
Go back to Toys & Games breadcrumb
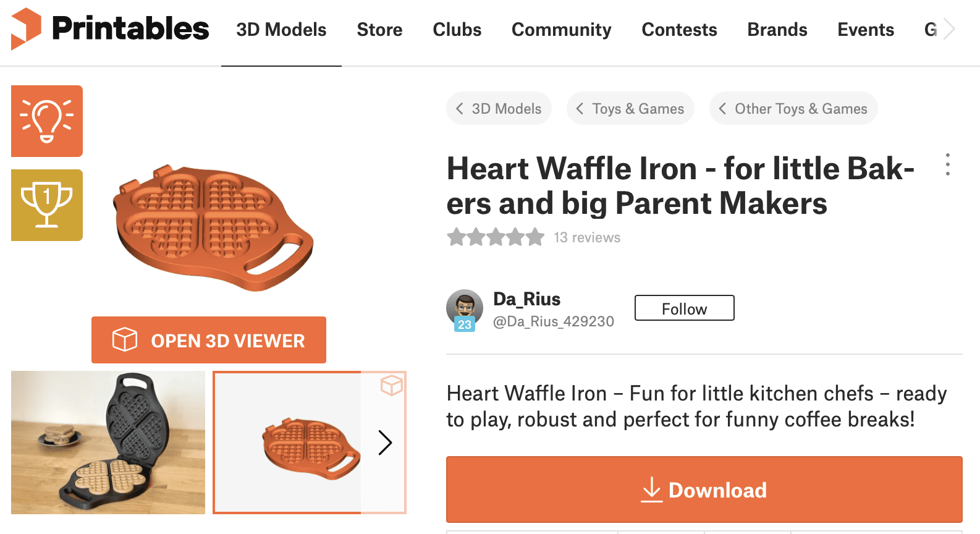coord(630,109)
